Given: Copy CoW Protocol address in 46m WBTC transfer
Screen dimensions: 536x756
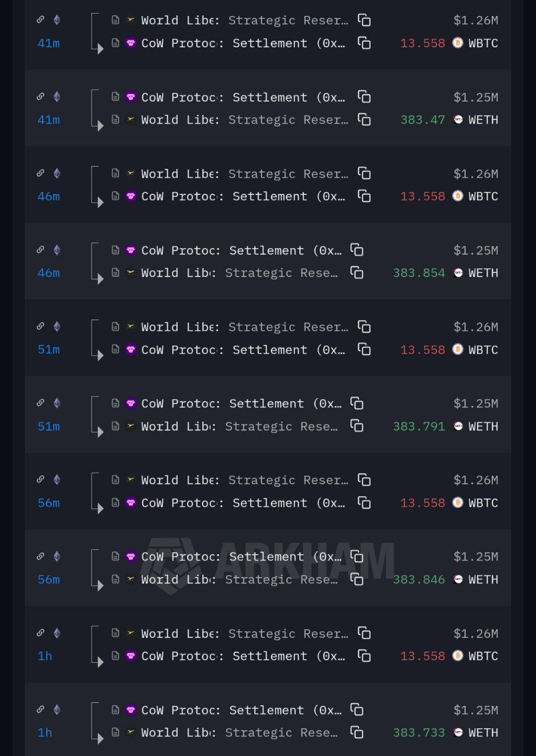Looking at the screenshot, I should point(364,196).
